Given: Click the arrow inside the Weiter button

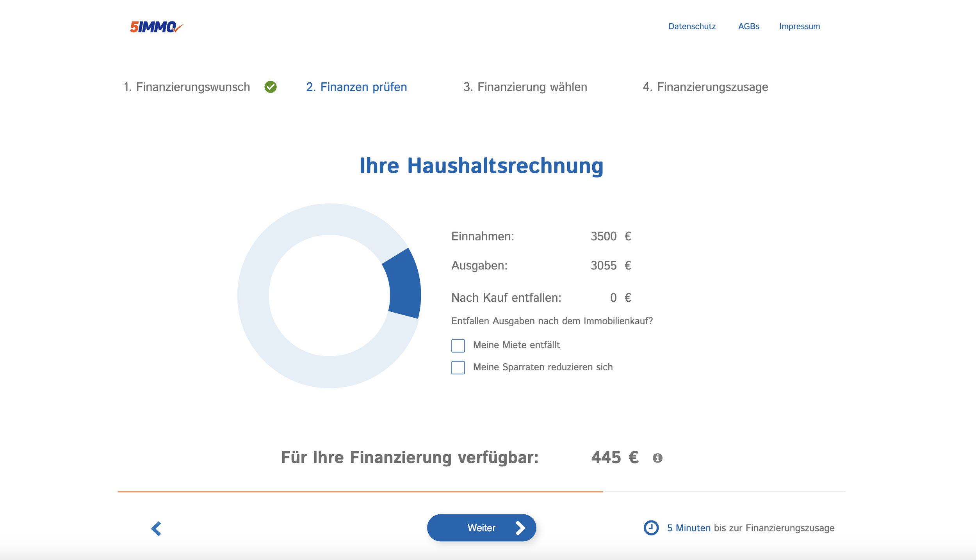Looking at the screenshot, I should click(x=520, y=528).
